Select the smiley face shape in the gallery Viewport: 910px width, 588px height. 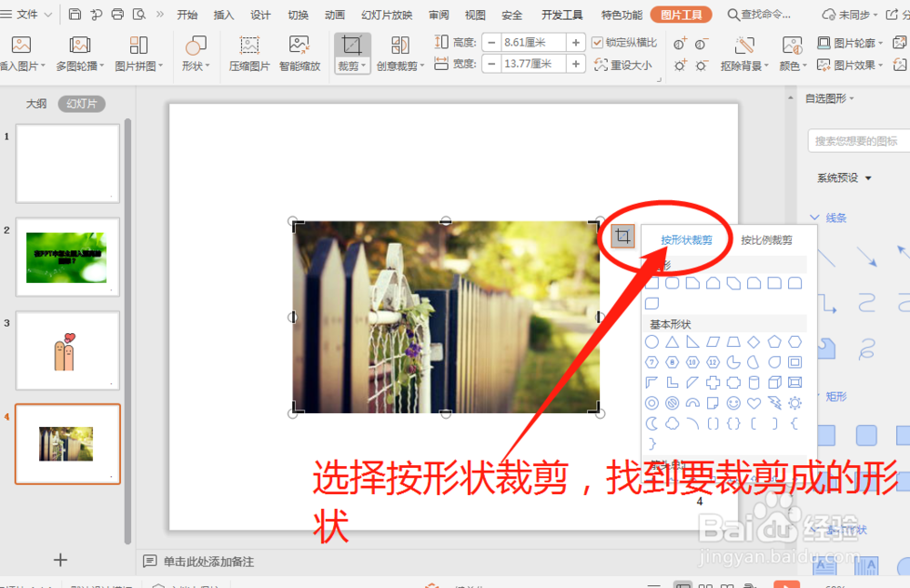(x=734, y=402)
